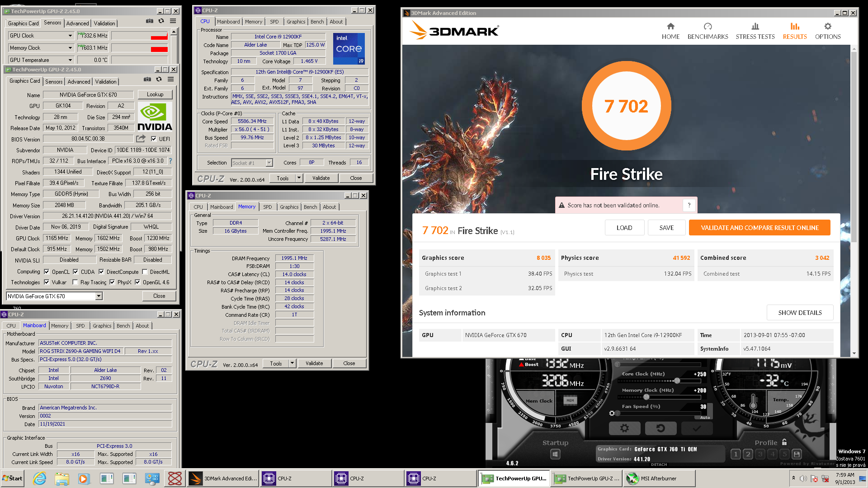Open the 3DMark Options gear icon

828,26
